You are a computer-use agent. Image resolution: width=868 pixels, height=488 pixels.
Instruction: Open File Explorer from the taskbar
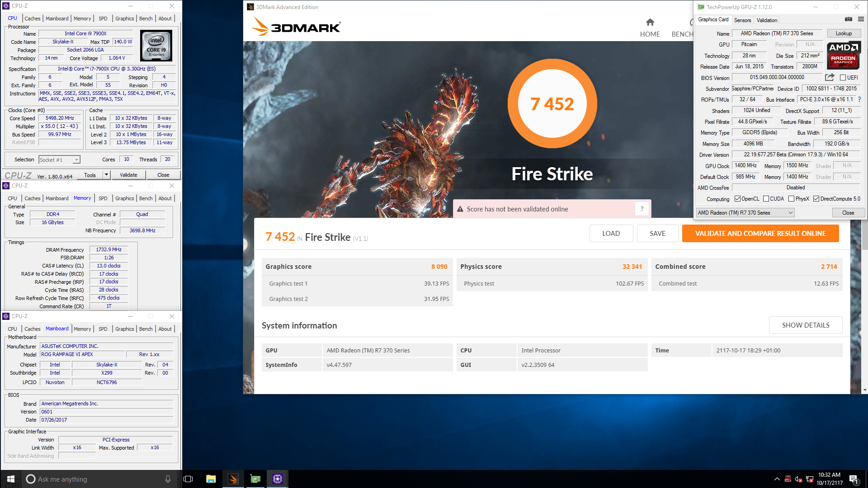[x=211, y=479]
